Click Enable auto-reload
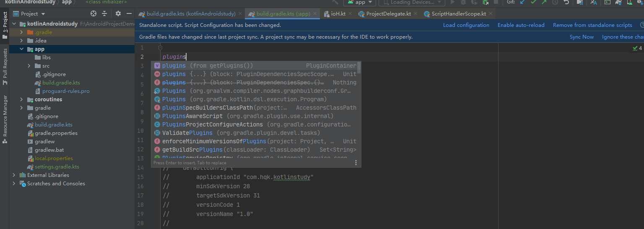Screen dimensions: 644x229 pyautogui.click(x=521, y=25)
